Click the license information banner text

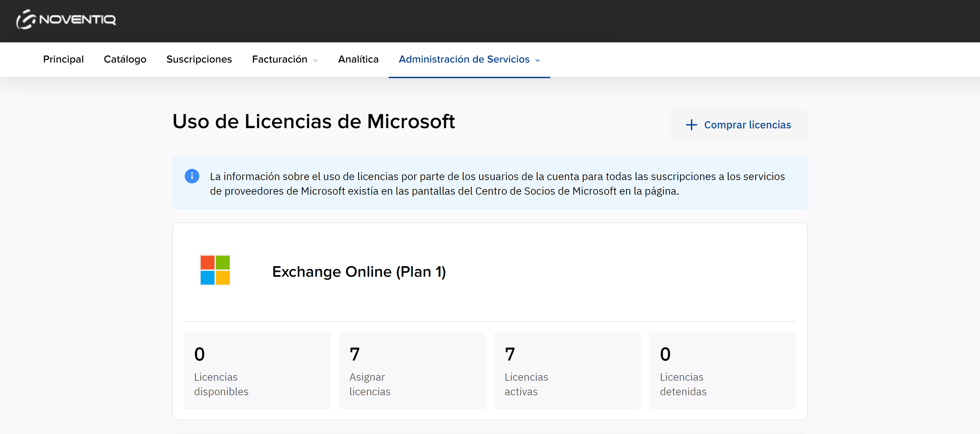[497, 183]
